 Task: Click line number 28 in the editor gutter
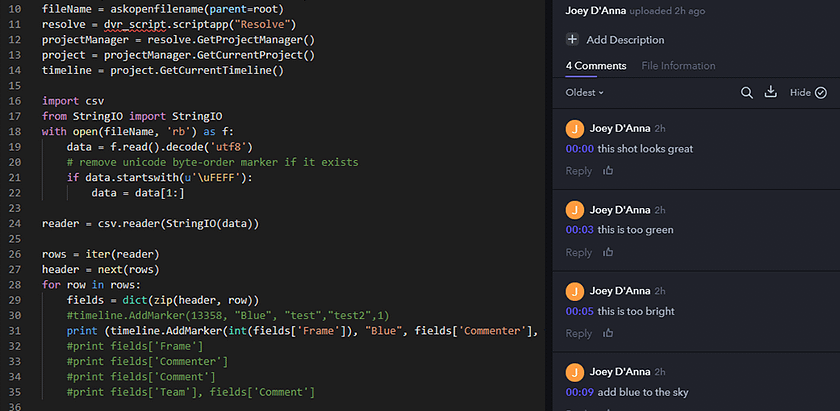tap(15, 285)
